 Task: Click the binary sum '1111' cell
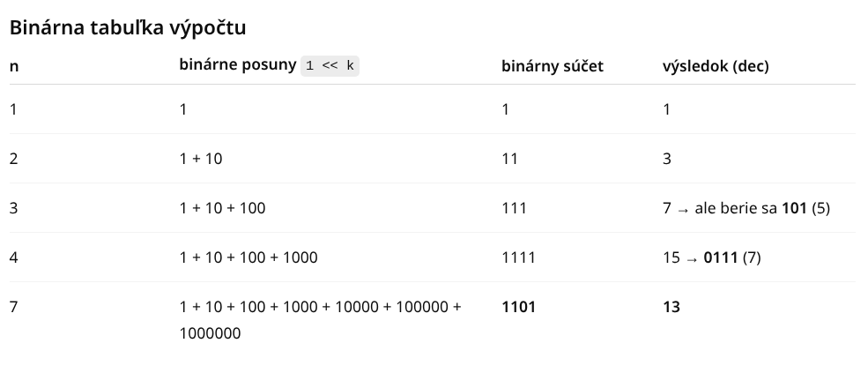click(x=518, y=257)
